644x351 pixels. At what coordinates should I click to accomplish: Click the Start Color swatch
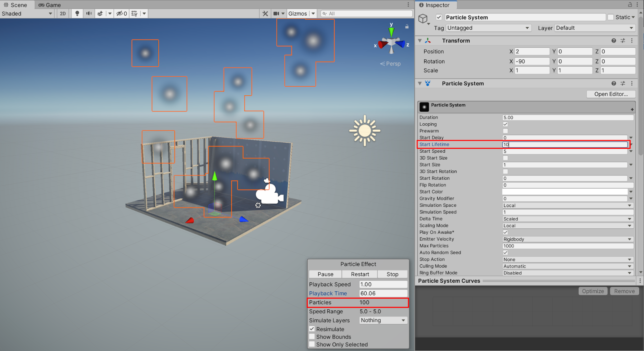[565, 192]
